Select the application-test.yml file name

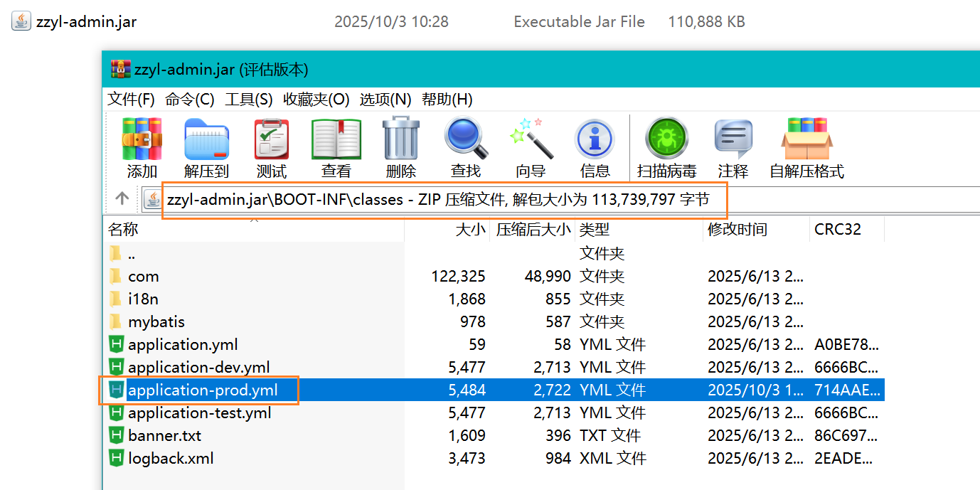point(200,412)
